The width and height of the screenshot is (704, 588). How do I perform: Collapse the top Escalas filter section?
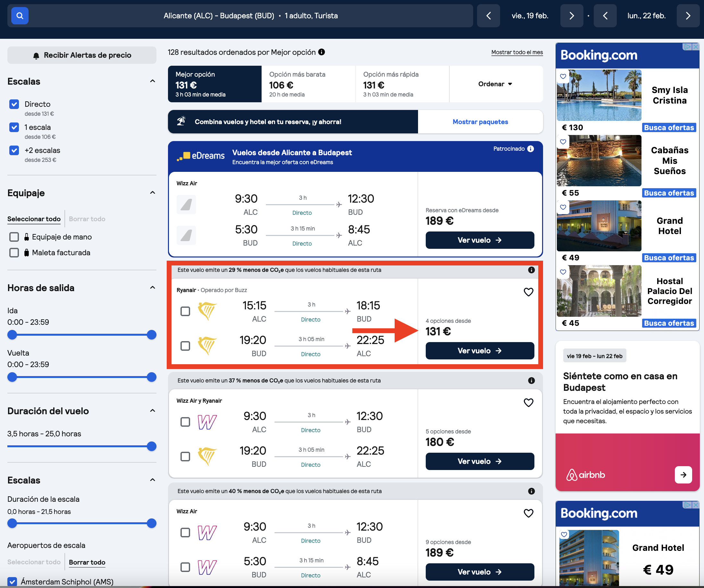153,81
